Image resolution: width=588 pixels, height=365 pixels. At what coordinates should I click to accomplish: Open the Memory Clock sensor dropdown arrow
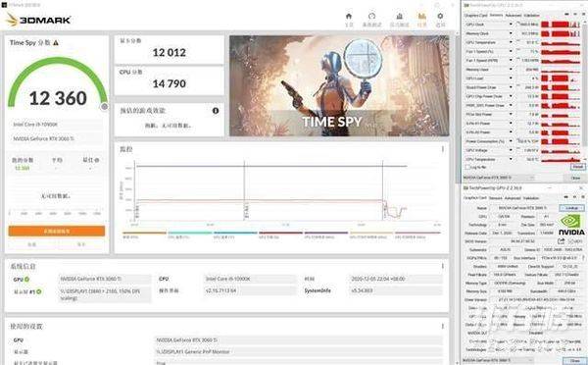(x=511, y=33)
